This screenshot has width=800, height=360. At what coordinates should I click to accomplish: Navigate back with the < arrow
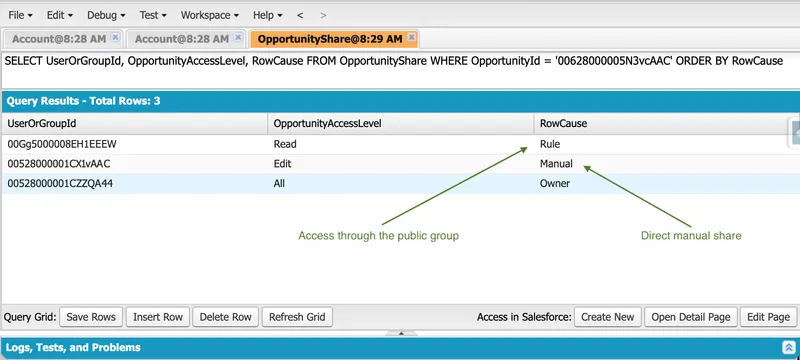tap(300, 15)
